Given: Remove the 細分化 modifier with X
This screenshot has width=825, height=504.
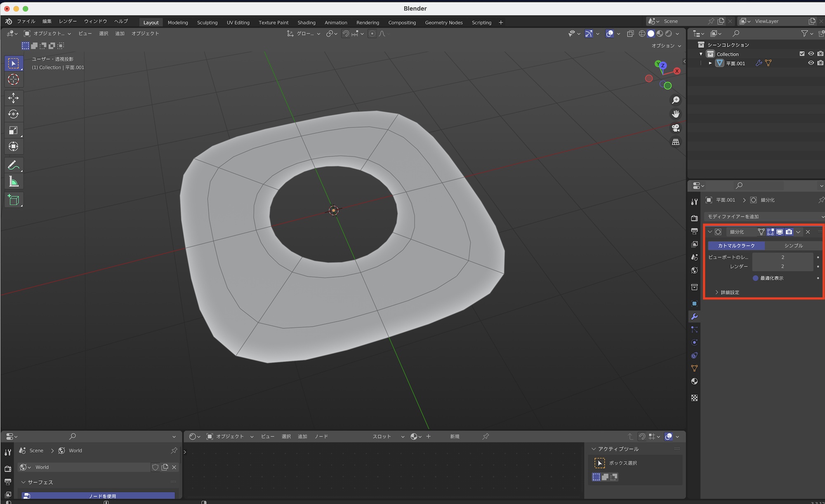Looking at the screenshot, I should pyautogui.click(x=808, y=232).
